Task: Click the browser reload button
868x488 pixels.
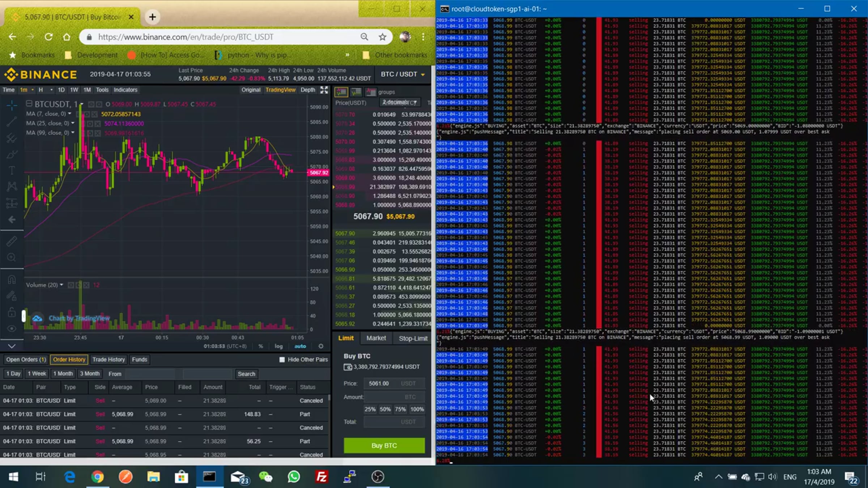Action: [x=48, y=37]
